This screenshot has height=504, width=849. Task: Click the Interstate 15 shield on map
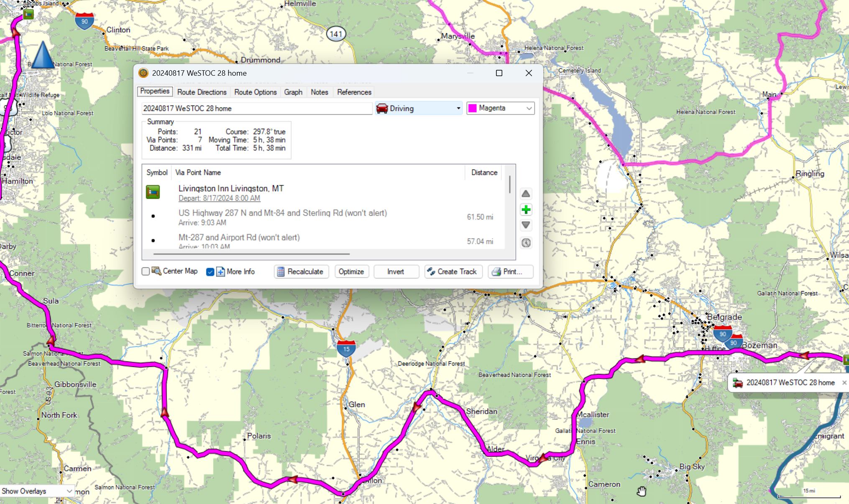[346, 348]
